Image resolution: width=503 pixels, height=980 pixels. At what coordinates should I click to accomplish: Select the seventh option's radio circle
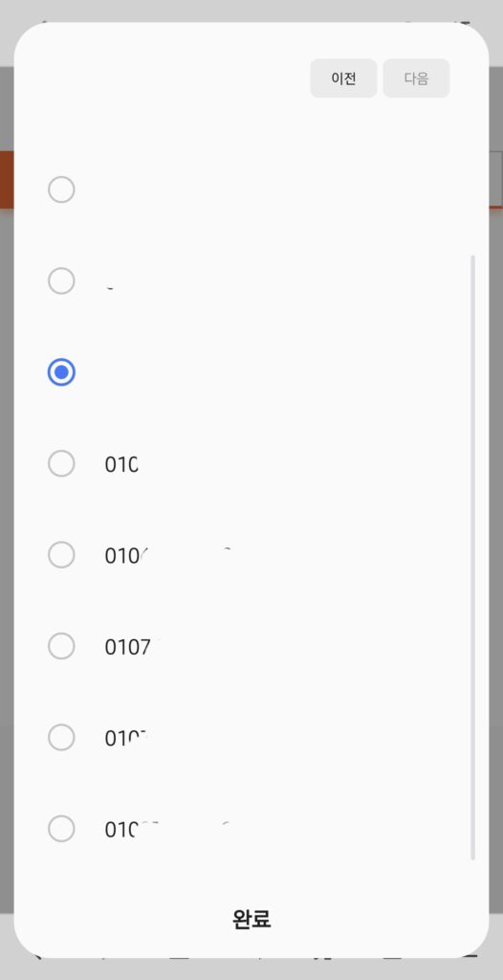point(61,738)
